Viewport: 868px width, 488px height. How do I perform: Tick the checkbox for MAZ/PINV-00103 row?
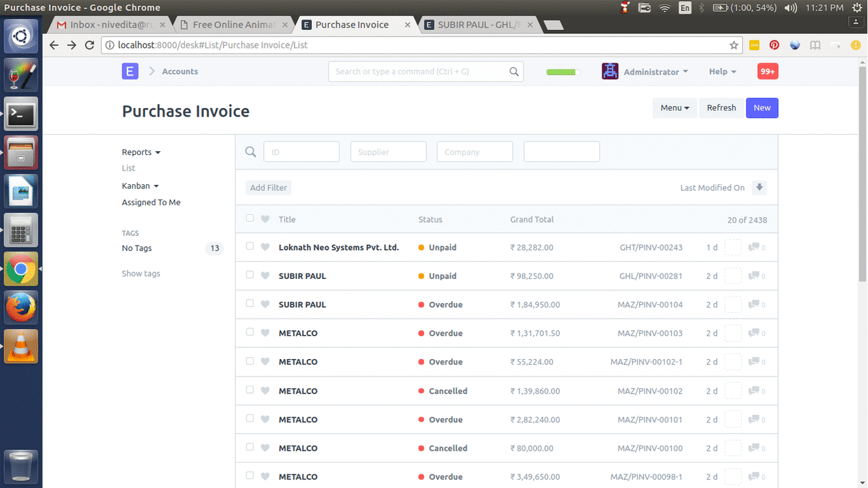click(250, 332)
